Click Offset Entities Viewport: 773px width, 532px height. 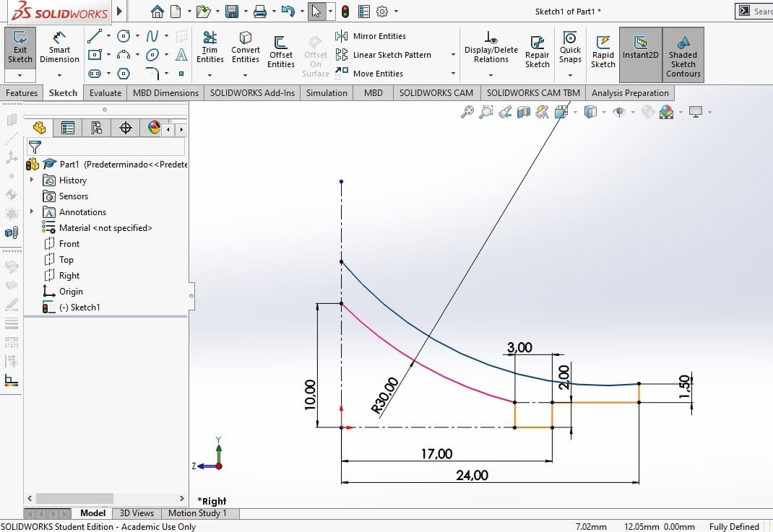point(280,52)
